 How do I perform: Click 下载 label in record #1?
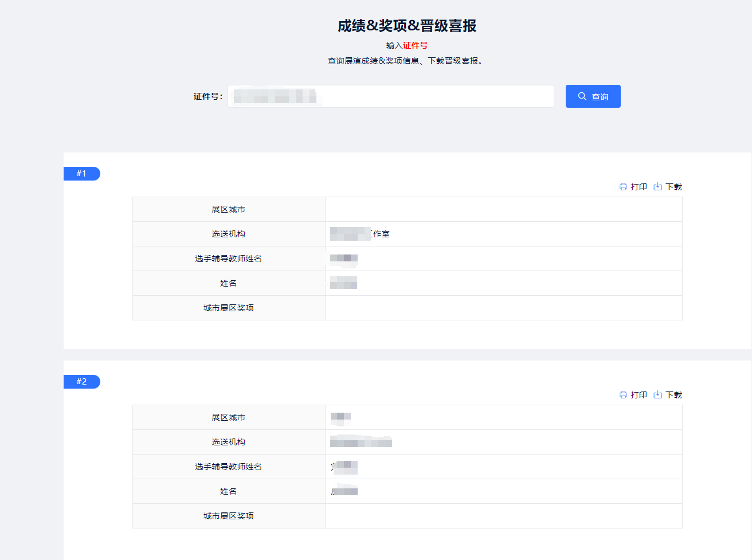pos(673,187)
